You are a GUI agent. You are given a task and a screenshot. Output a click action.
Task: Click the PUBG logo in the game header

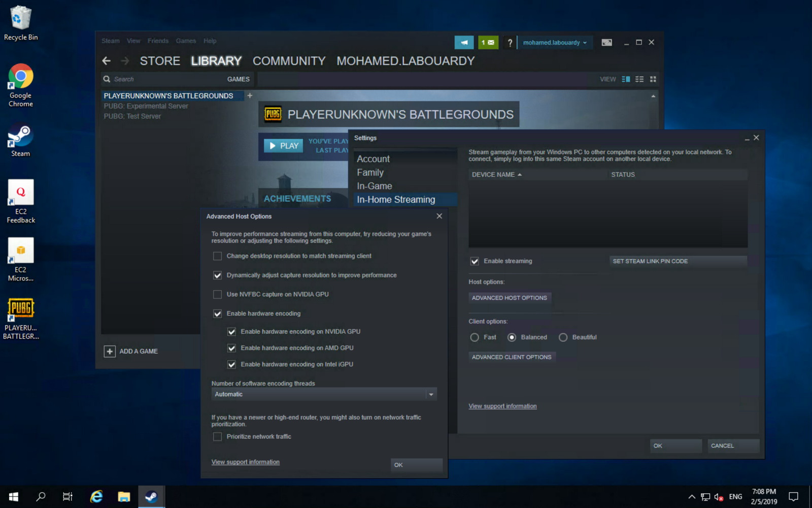point(273,114)
